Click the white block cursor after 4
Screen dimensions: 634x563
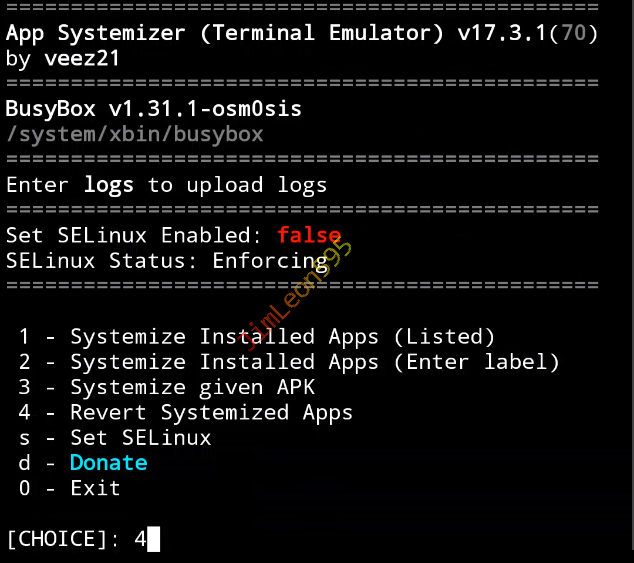(153, 540)
